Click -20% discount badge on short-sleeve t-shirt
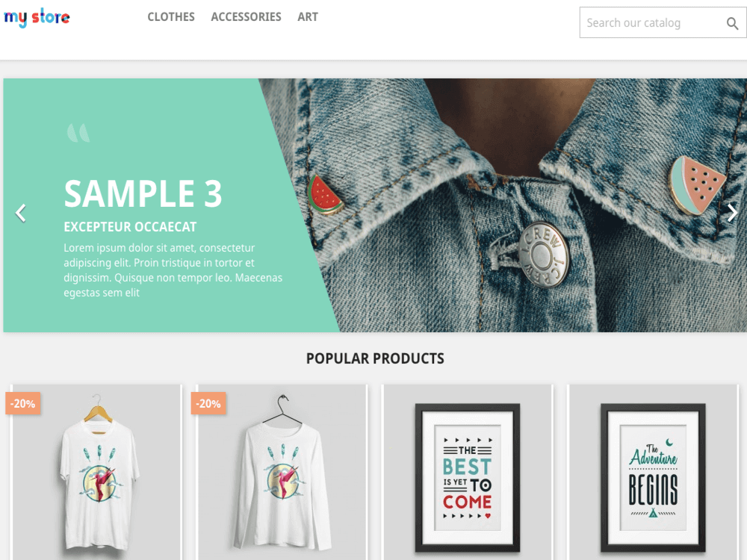This screenshot has height=560, width=747. 23,403
